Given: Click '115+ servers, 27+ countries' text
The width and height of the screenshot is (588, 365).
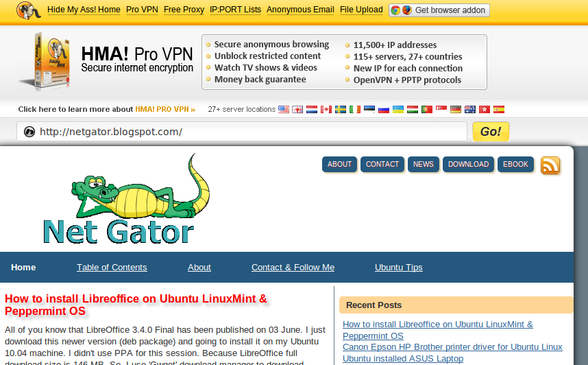Looking at the screenshot, I should click(408, 57).
